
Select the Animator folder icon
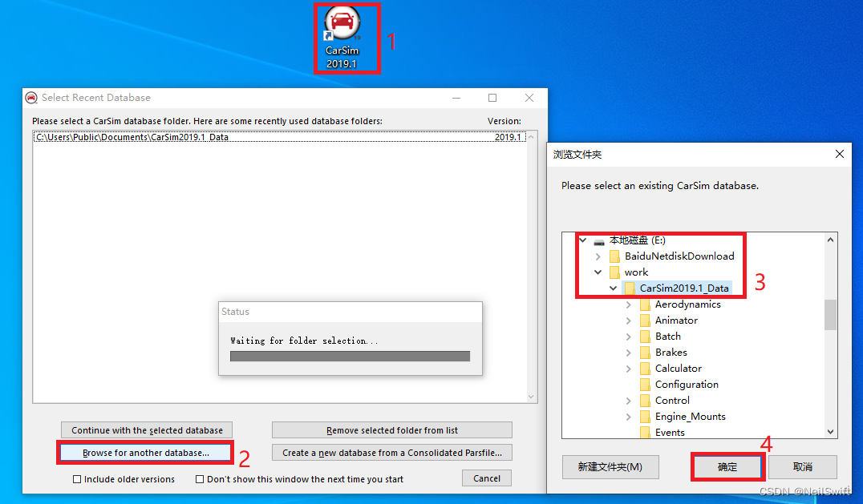pos(645,321)
